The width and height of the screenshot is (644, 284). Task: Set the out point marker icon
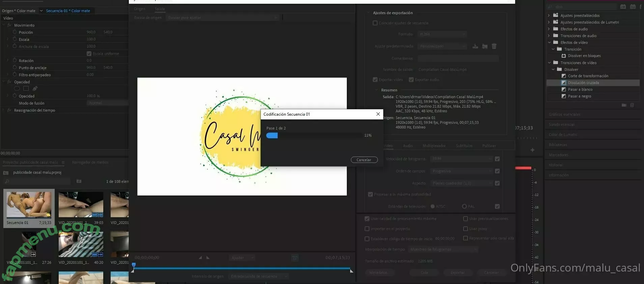pyautogui.click(x=208, y=258)
